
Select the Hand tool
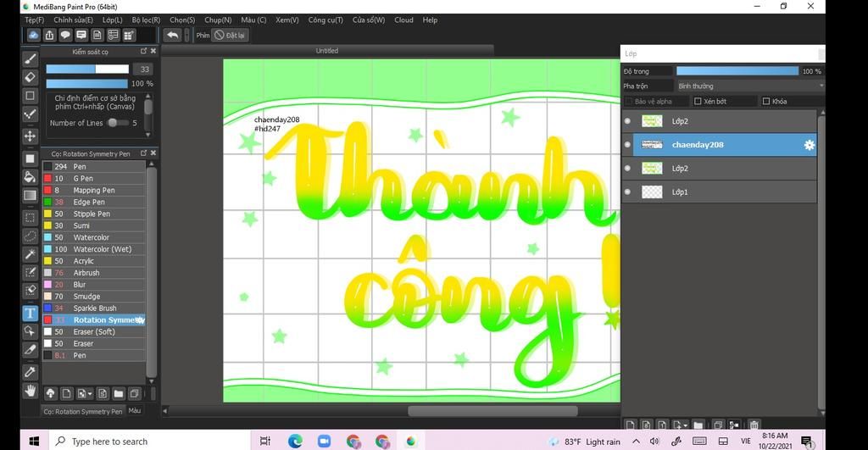[31, 391]
